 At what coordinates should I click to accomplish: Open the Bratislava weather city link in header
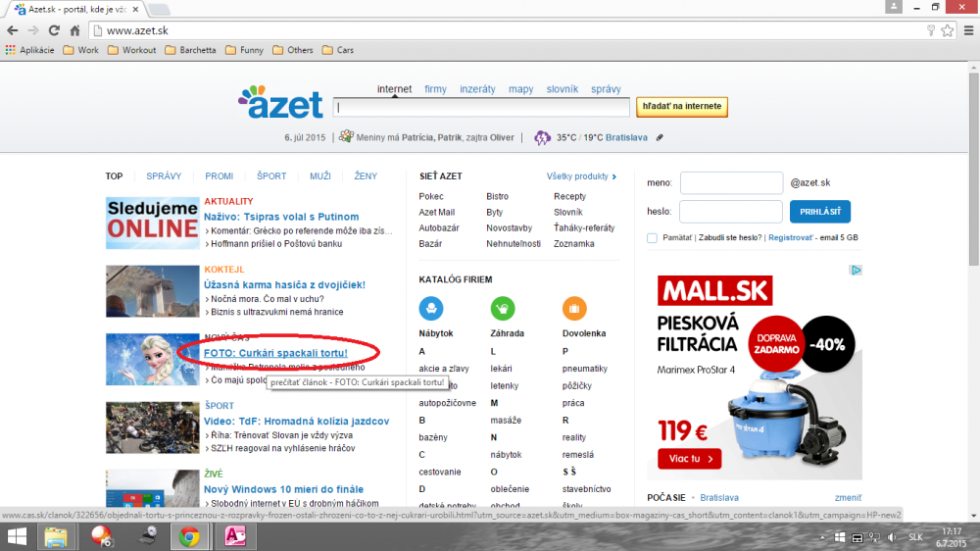click(x=626, y=137)
